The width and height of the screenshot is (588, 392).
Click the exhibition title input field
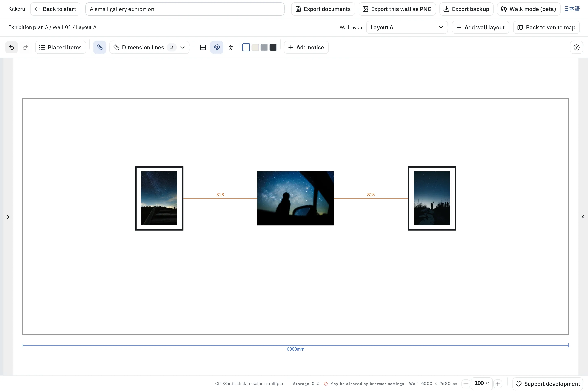[x=185, y=9]
